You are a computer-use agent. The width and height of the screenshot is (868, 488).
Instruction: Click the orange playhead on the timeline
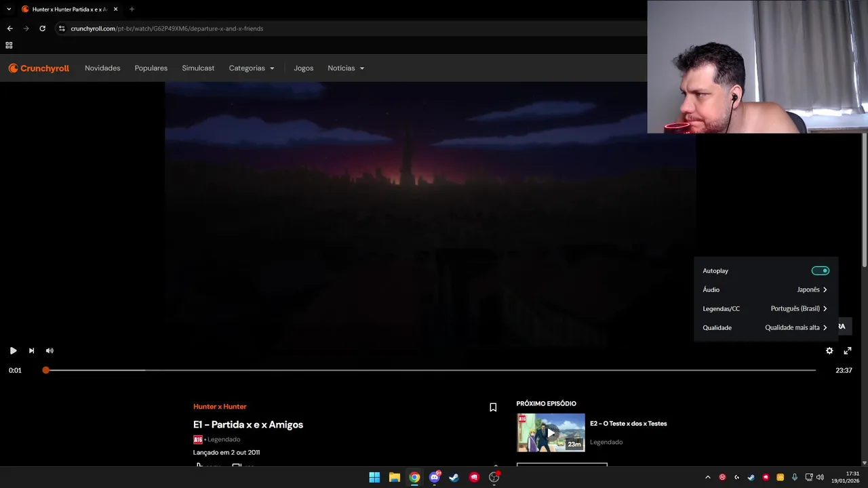(x=45, y=370)
